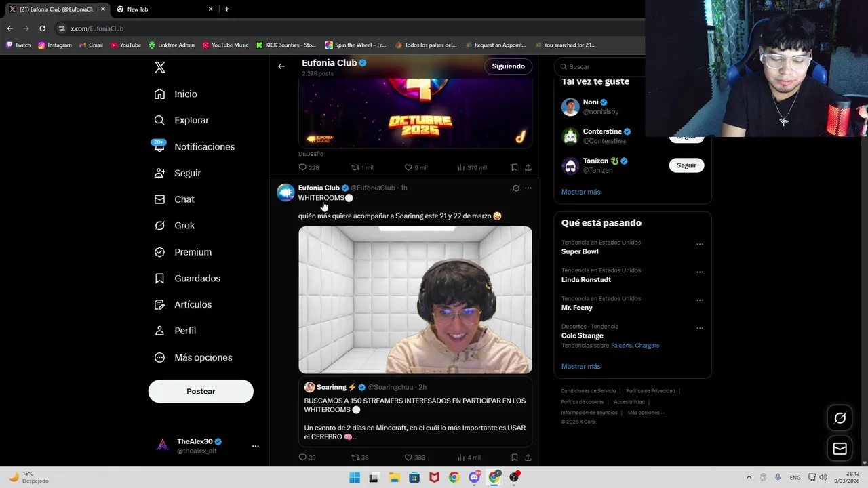The width and height of the screenshot is (868, 488).
Task: Open Guardados bookmarks in the sidebar
Action: tap(186, 279)
